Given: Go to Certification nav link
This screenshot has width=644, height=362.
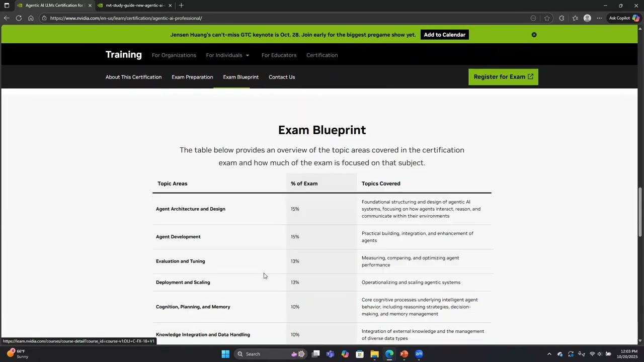Looking at the screenshot, I should [x=322, y=55].
